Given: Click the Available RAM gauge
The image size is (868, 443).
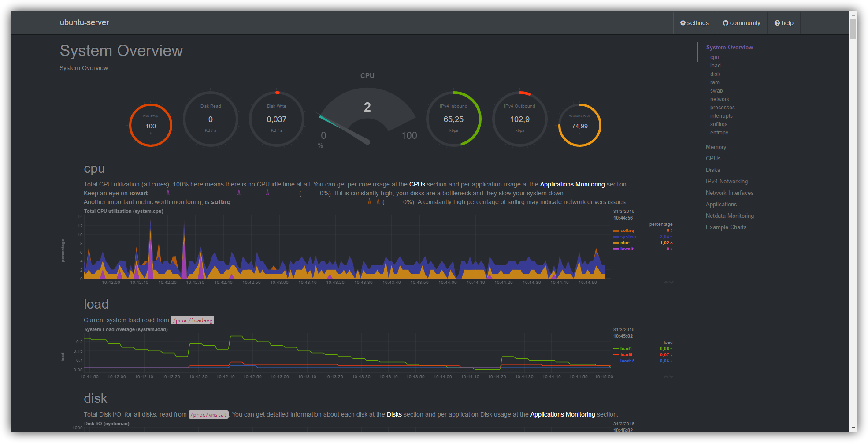Looking at the screenshot, I should (x=579, y=125).
